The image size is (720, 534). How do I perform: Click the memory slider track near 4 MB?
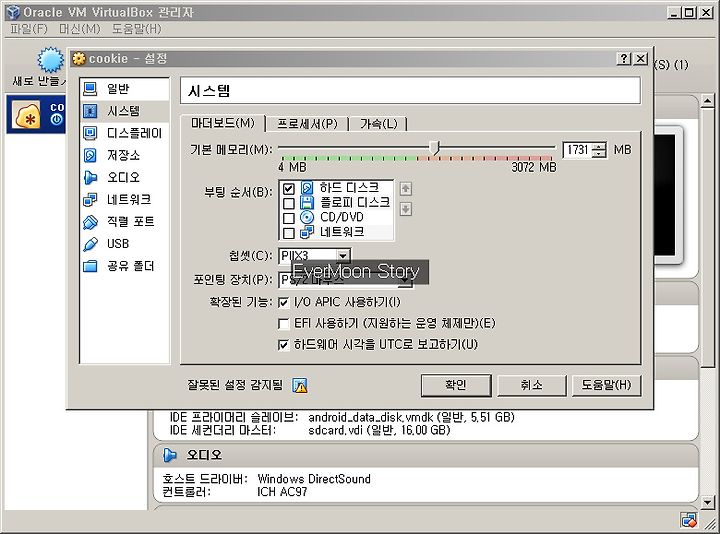282,147
